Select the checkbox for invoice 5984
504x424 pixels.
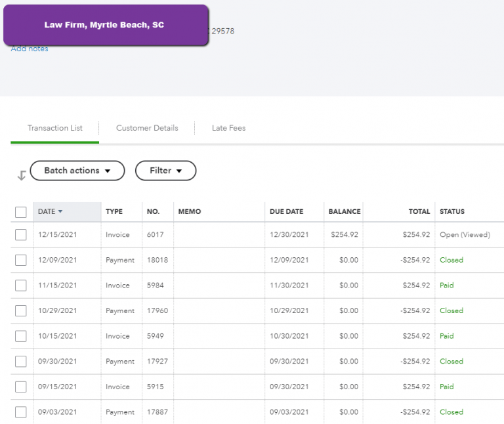click(x=21, y=286)
